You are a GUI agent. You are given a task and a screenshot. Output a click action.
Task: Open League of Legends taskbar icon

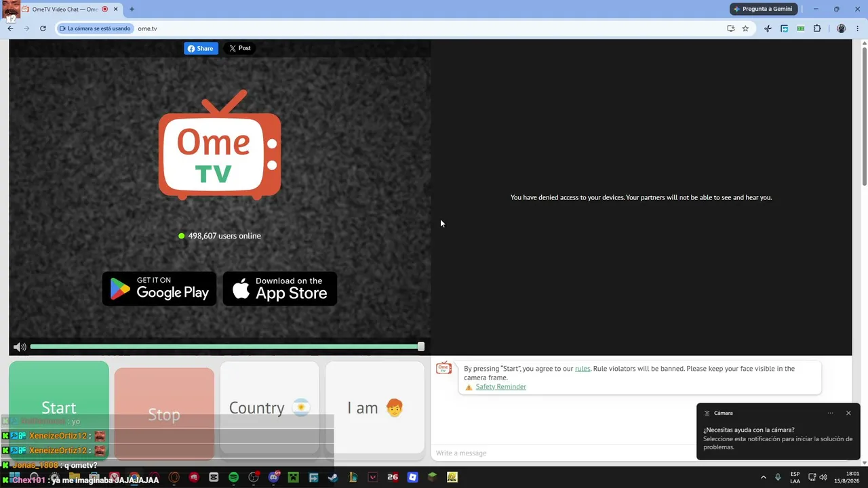click(x=353, y=477)
